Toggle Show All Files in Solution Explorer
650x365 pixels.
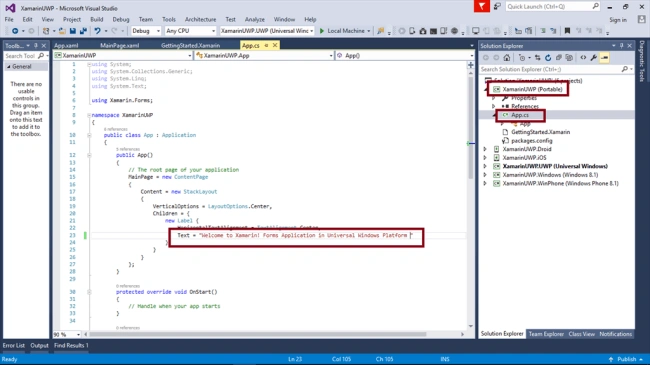coord(569,58)
